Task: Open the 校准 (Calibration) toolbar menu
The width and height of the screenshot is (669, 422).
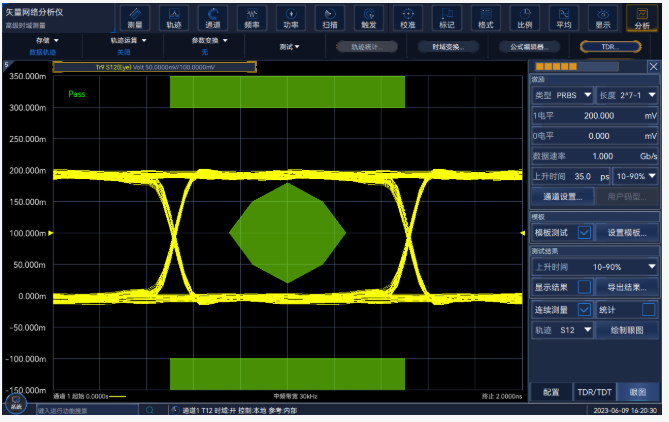Action: click(408, 18)
